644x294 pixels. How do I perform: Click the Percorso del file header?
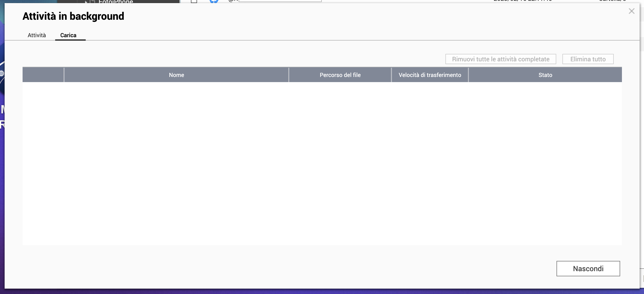click(340, 75)
